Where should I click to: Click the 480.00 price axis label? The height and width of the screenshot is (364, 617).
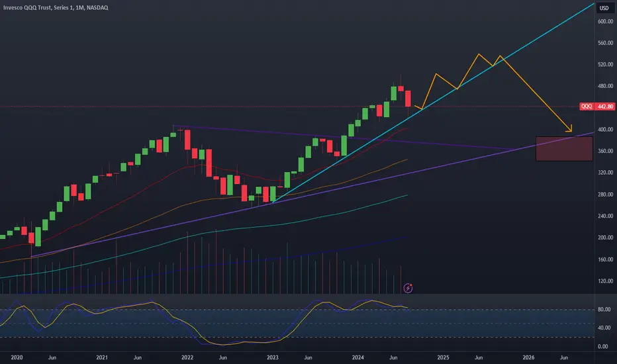point(605,86)
